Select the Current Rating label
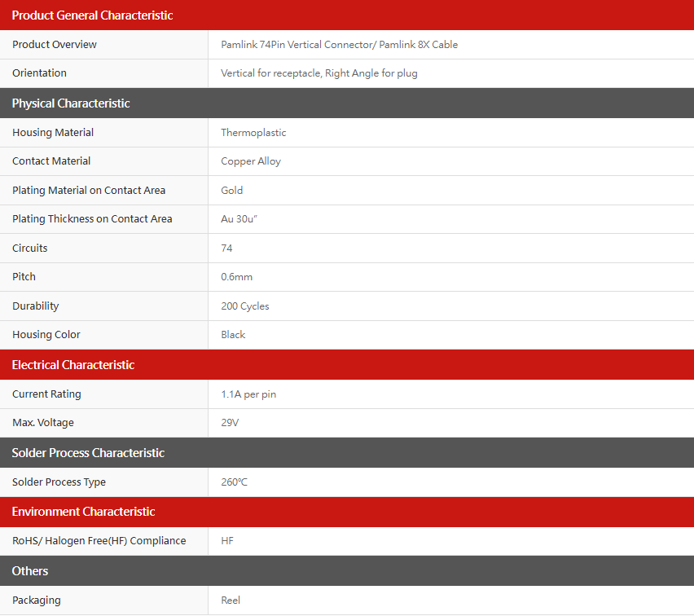 [x=46, y=394]
